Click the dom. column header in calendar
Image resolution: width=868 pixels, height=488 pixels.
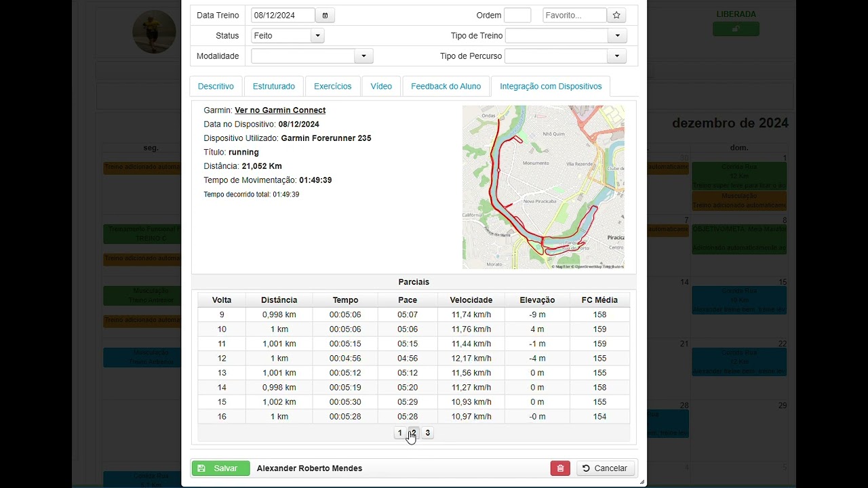click(739, 148)
